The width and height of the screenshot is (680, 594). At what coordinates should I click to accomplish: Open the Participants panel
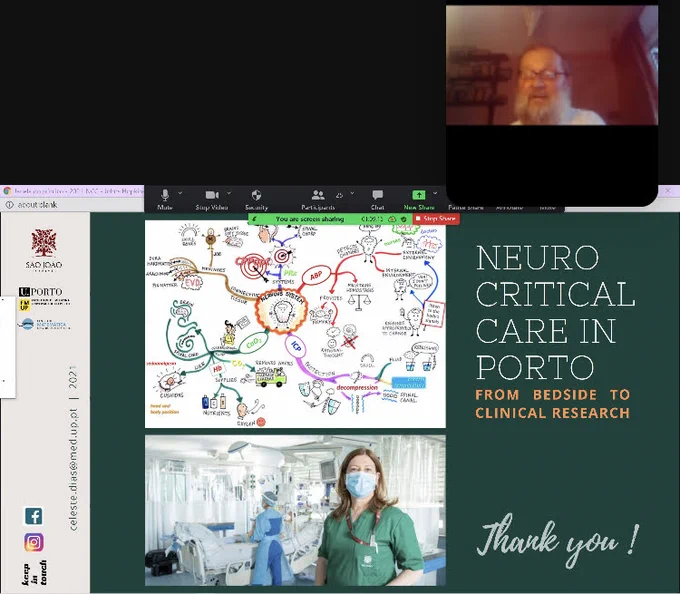318,199
